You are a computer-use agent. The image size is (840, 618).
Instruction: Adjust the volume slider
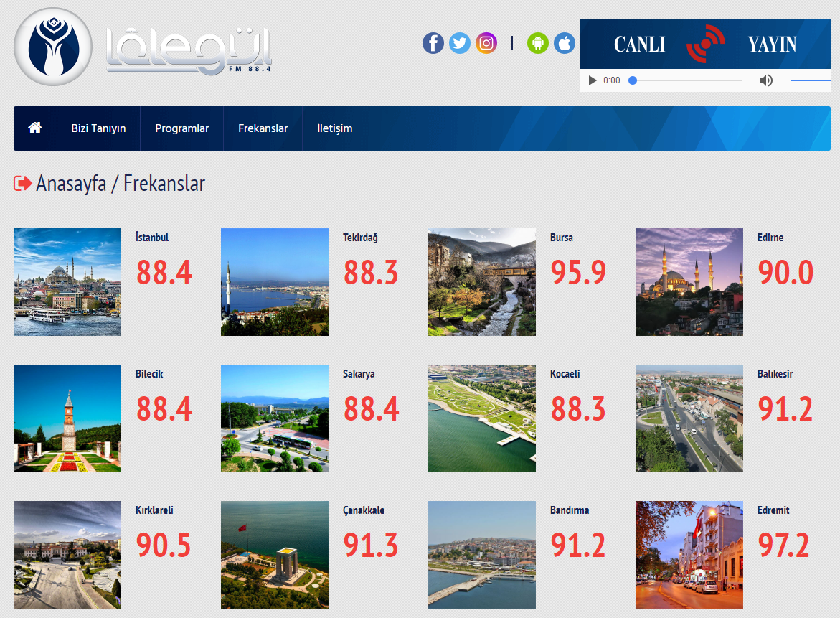click(810, 80)
